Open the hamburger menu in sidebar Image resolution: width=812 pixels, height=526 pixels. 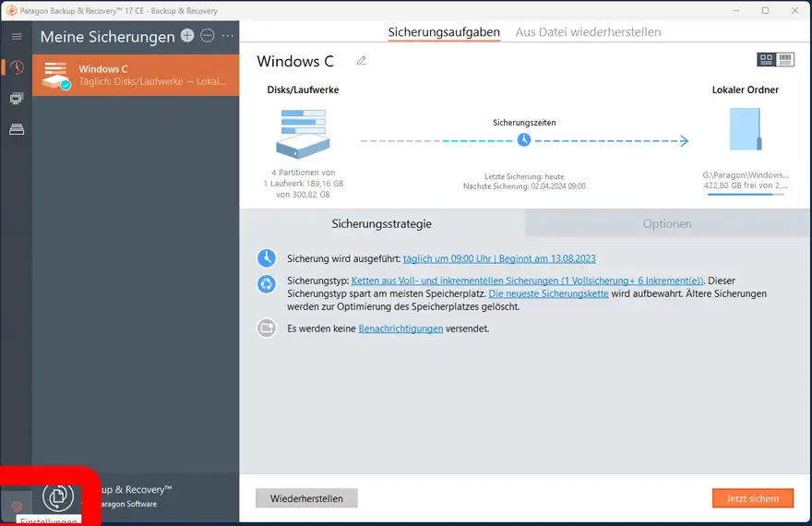(x=17, y=36)
